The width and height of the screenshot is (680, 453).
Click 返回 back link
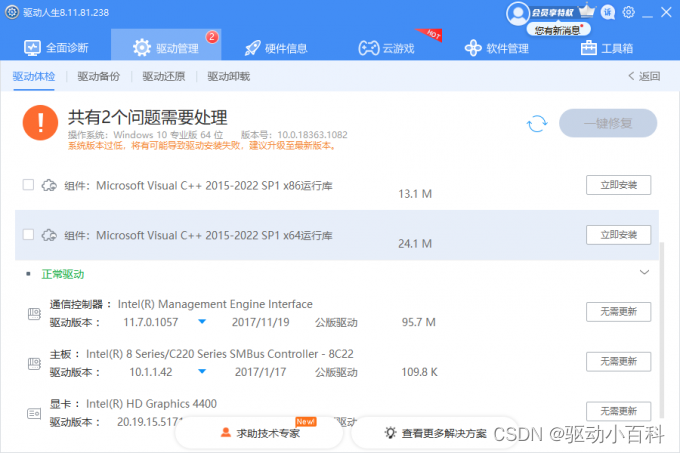click(644, 76)
